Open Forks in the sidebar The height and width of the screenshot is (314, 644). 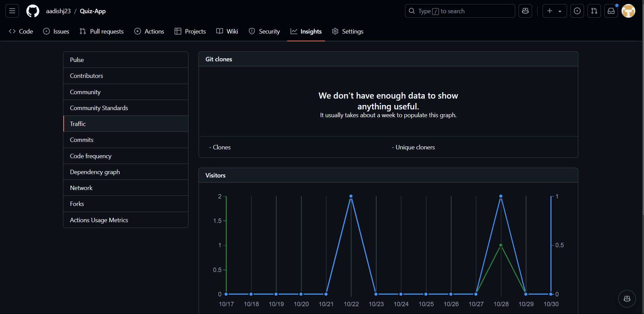pos(126,204)
